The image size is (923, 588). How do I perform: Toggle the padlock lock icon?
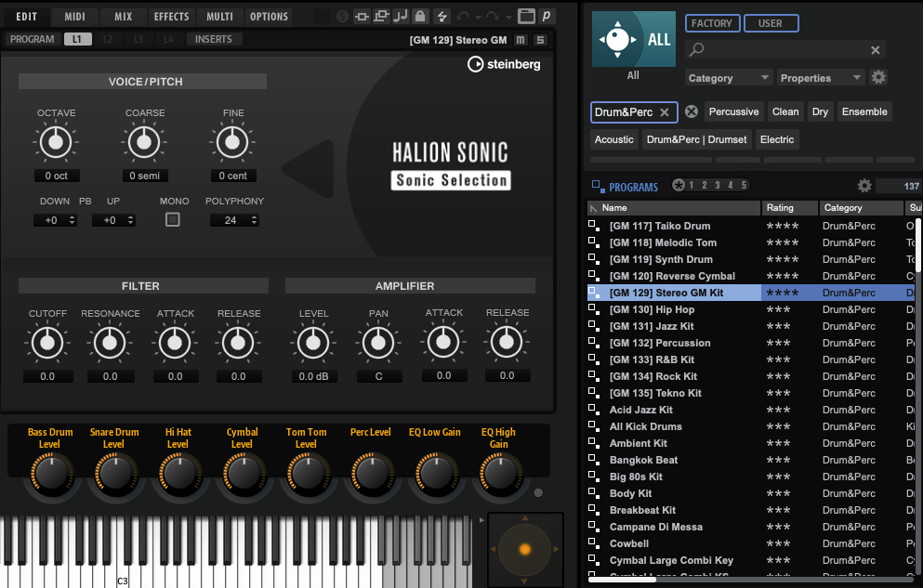coord(420,17)
